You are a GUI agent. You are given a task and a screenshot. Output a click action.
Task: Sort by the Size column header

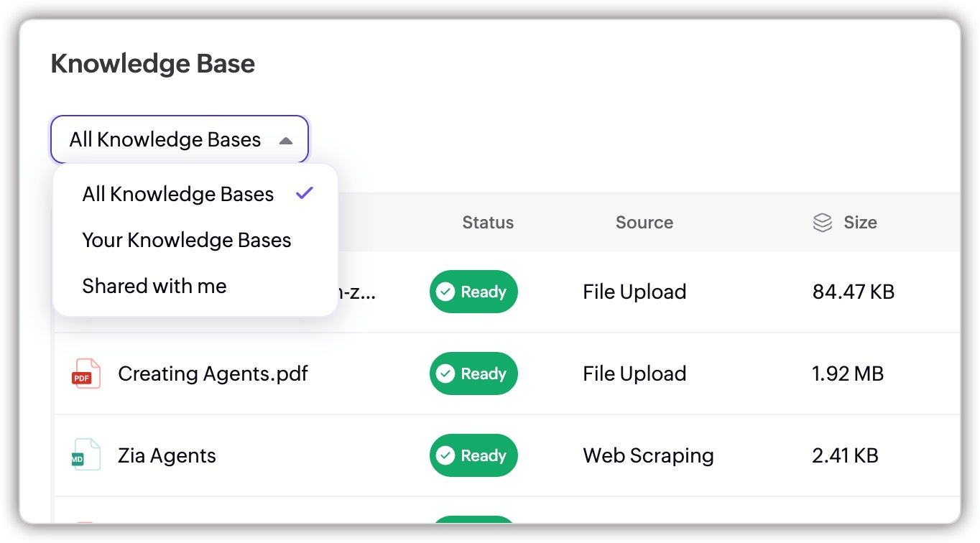[x=860, y=223]
